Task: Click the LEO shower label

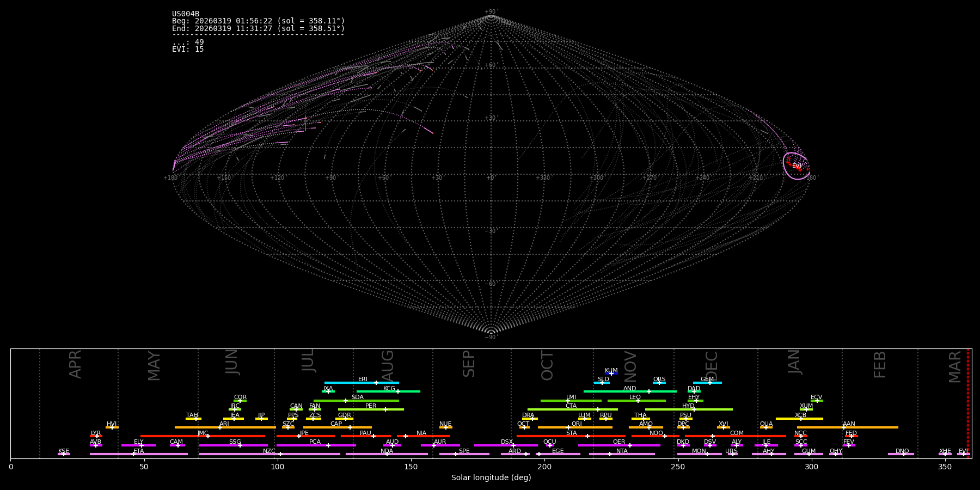Action: point(635,397)
